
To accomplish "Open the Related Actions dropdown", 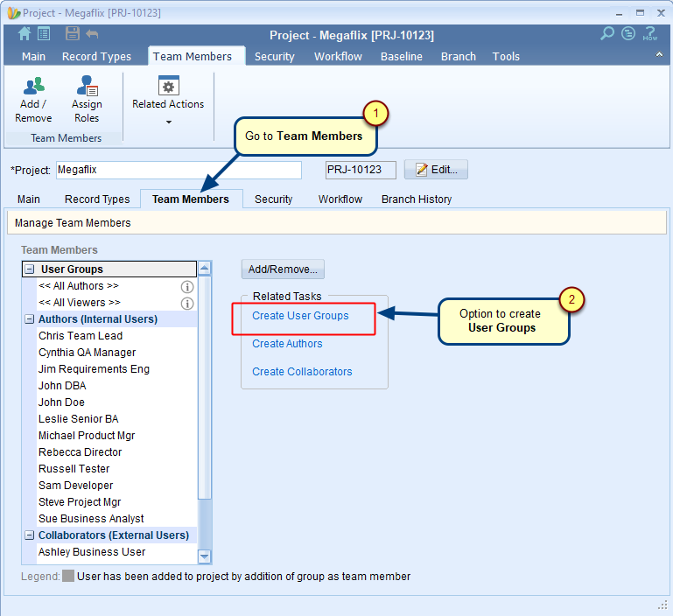I will pos(168,101).
